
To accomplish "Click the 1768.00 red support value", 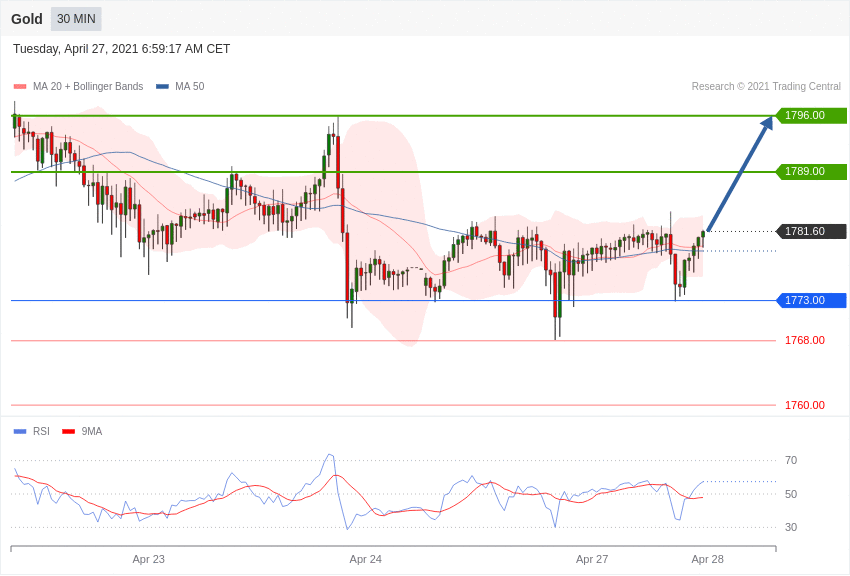I will click(805, 340).
